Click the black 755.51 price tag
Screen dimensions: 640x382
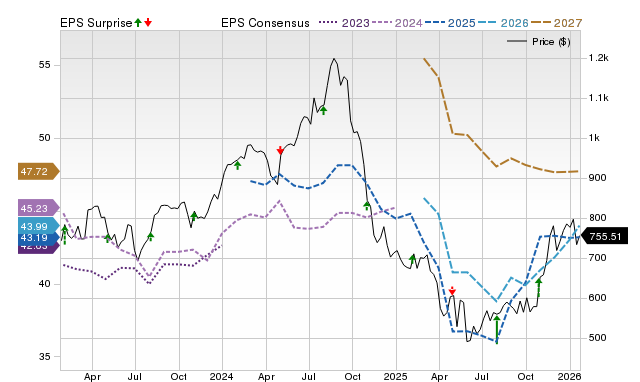click(604, 236)
